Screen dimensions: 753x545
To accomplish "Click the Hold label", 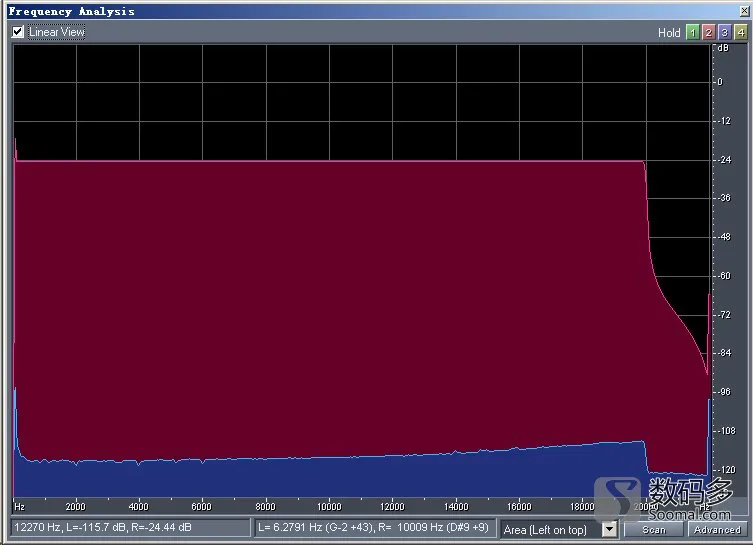I will coord(669,33).
